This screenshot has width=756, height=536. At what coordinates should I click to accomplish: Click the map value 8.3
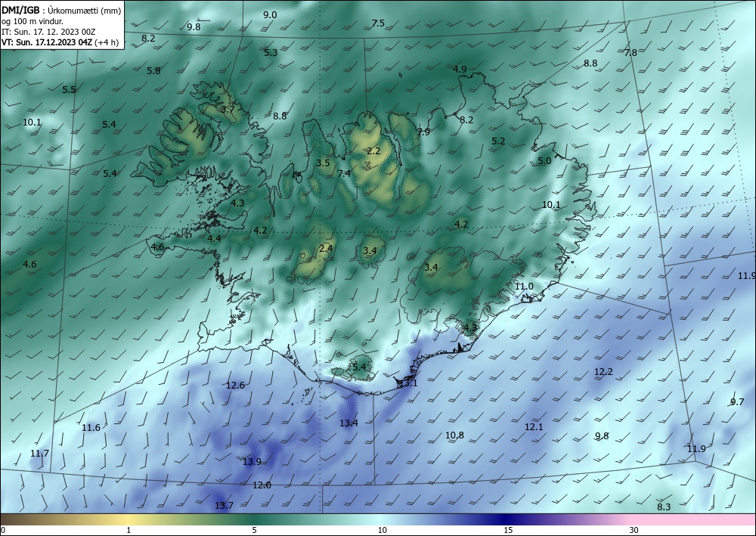coord(664,507)
